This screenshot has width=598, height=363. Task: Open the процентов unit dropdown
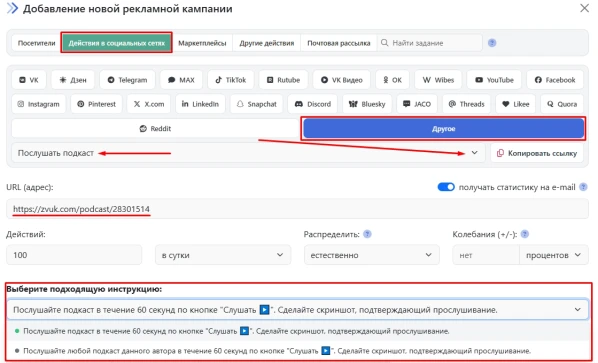pyautogui.click(x=553, y=255)
